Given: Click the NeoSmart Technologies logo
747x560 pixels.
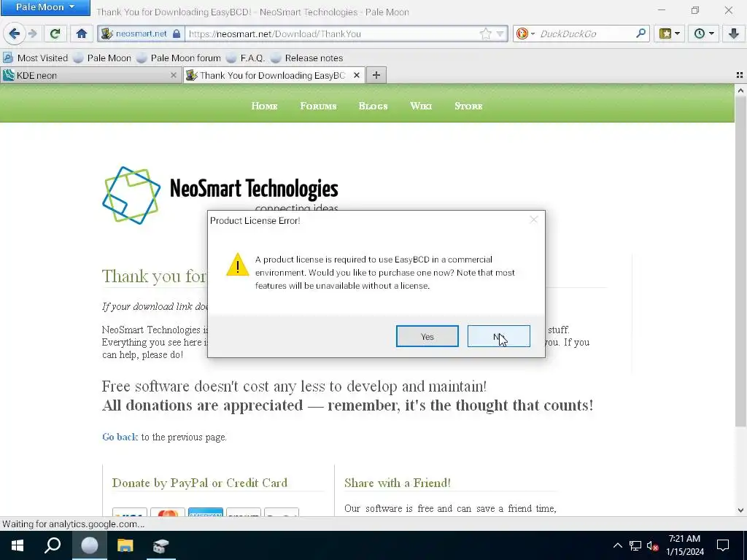Looking at the screenshot, I should pos(220,195).
